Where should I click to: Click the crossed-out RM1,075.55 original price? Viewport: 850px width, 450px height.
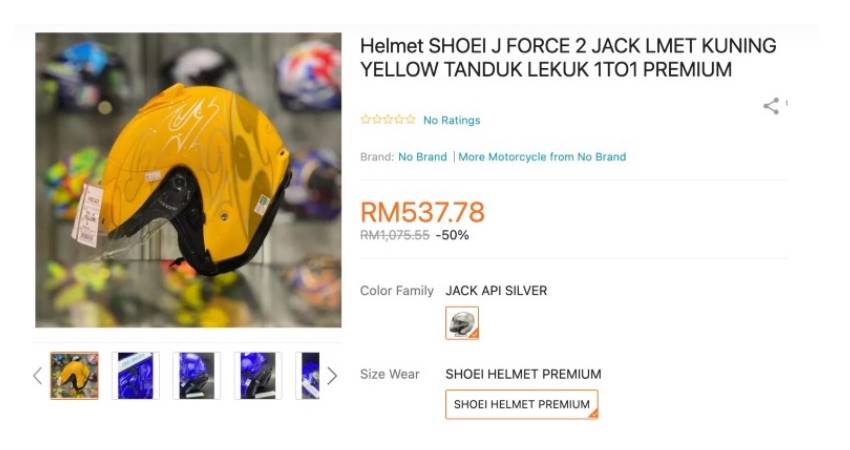point(395,235)
